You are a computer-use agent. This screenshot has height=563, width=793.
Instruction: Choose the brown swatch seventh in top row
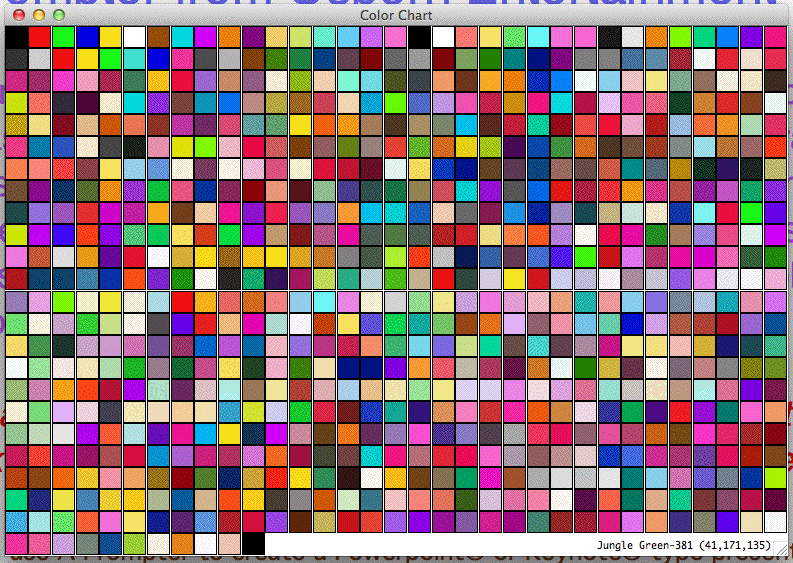coord(159,36)
